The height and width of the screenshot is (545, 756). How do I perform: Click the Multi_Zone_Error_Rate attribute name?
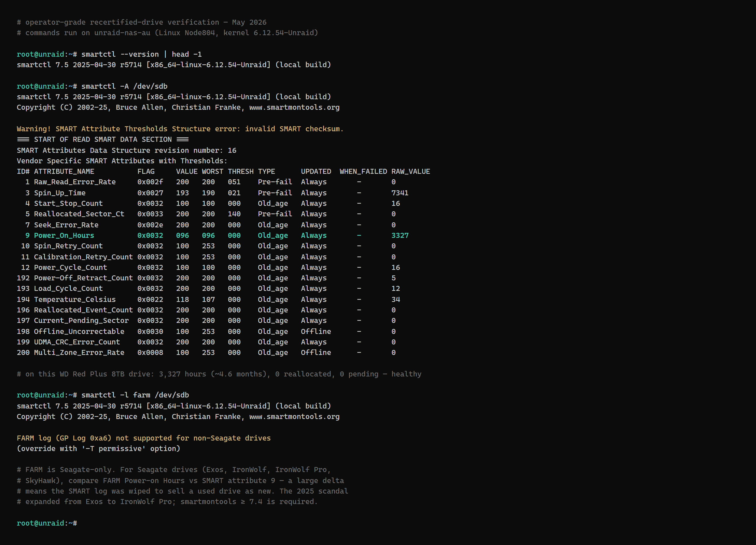pyautogui.click(x=79, y=353)
